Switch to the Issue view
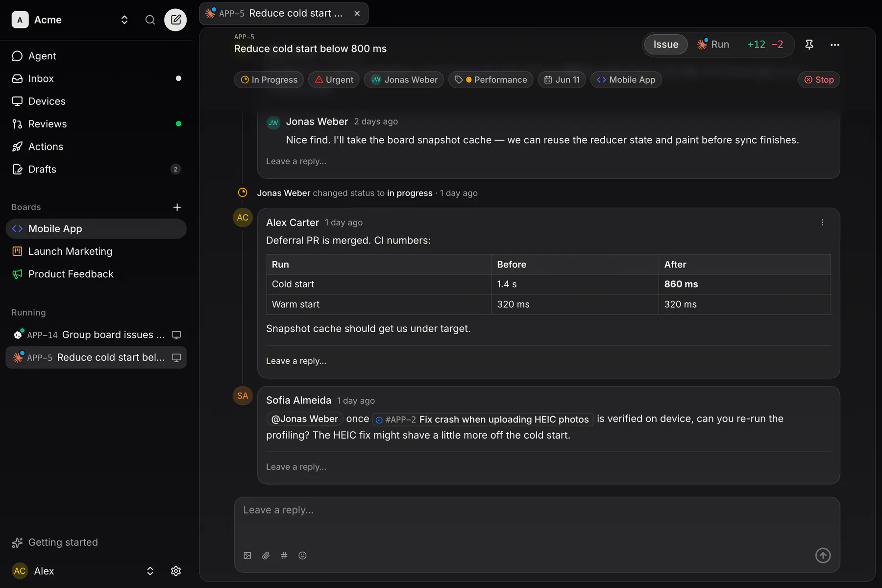 point(665,45)
